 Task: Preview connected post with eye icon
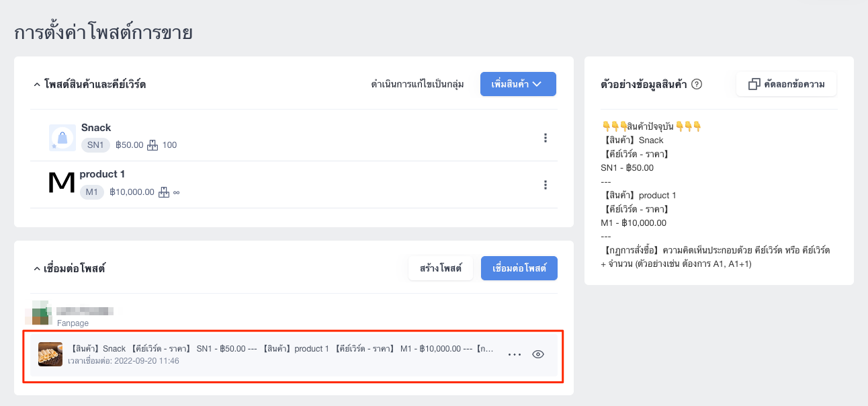click(x=537, y=354)
